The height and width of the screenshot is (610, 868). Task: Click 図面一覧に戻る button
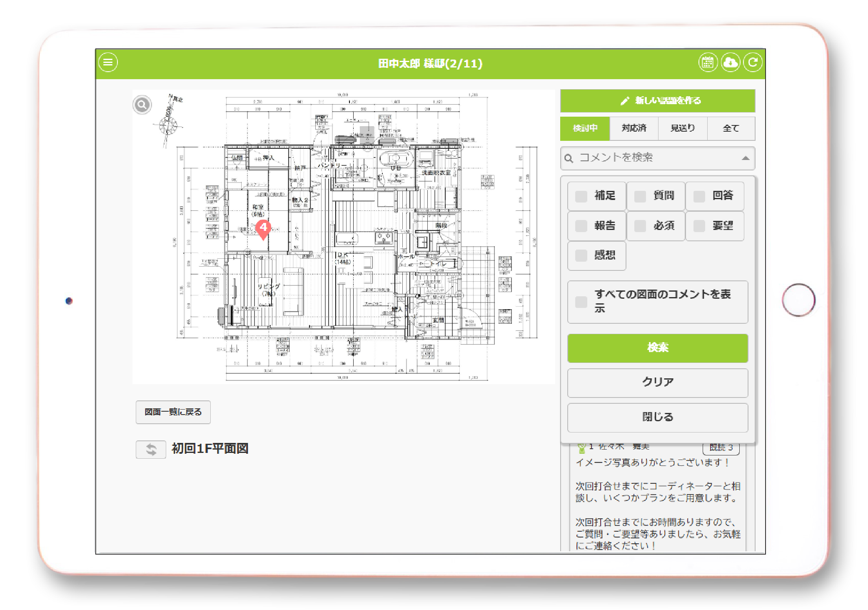click(x=173, y=412)
